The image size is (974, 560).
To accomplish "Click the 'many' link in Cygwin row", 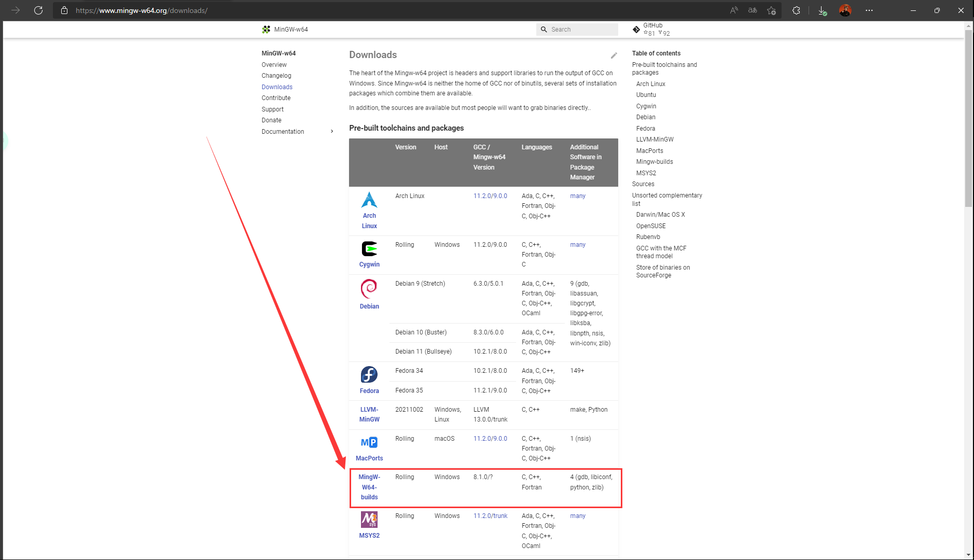I will pyautogui.click(x=577, y=245).
